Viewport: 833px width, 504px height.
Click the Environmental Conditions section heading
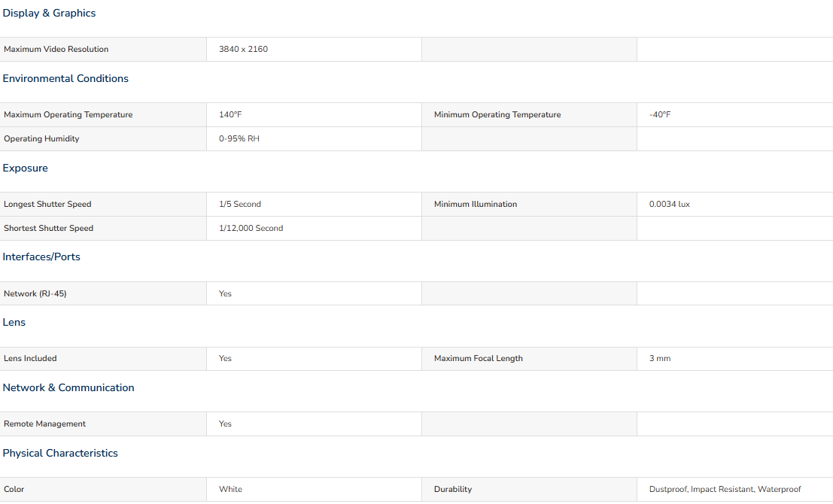65,79
